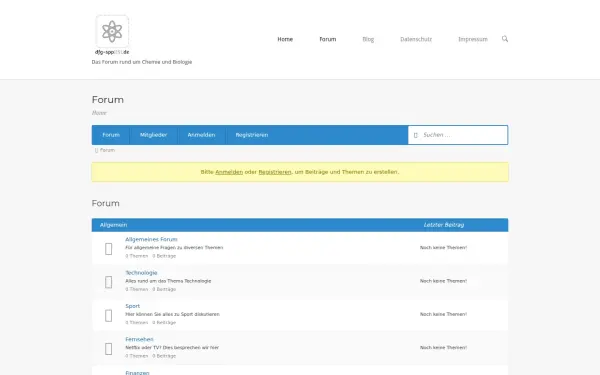Open Forum in the top navigation
The image size is (600, 375).
click(328, 39)
